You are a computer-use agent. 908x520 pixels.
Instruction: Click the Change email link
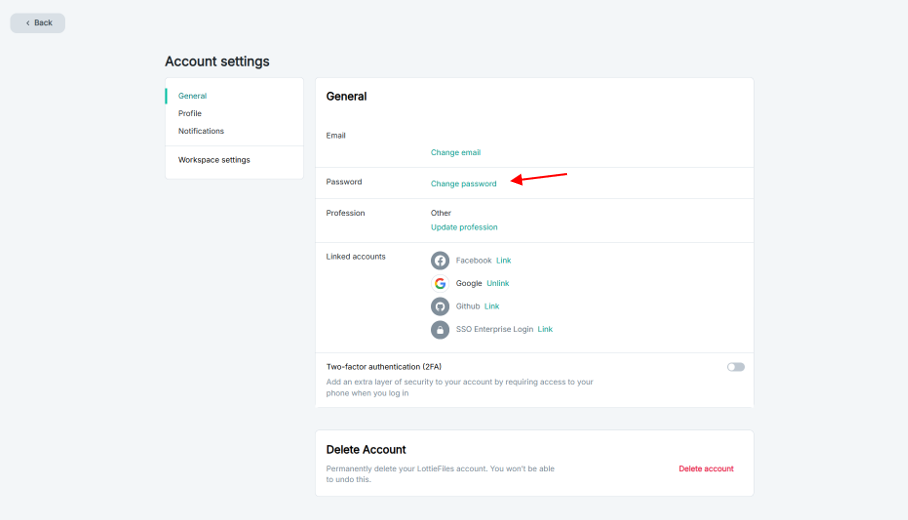click(x=455, y=153)
